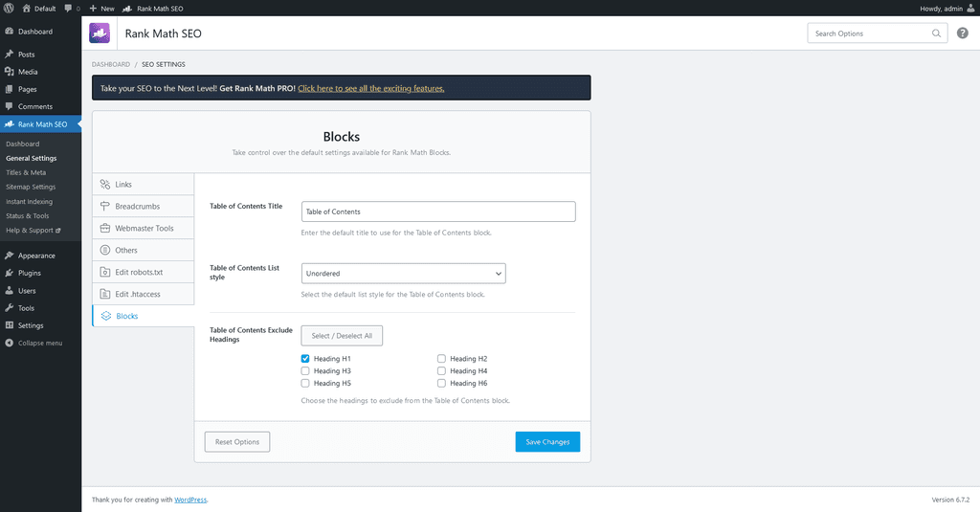980x512 pixels.
Task: Click Howdy, admin account text
Action: click(941, 8)
